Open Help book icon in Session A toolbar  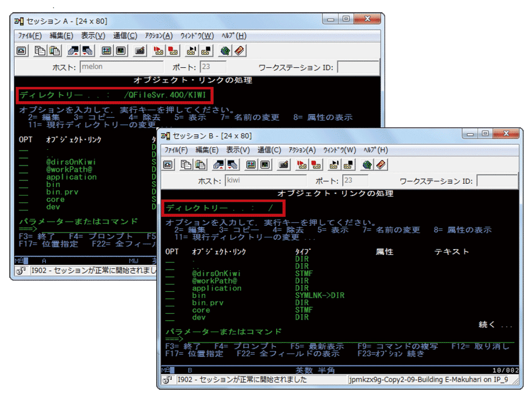(x=239, y=51)
